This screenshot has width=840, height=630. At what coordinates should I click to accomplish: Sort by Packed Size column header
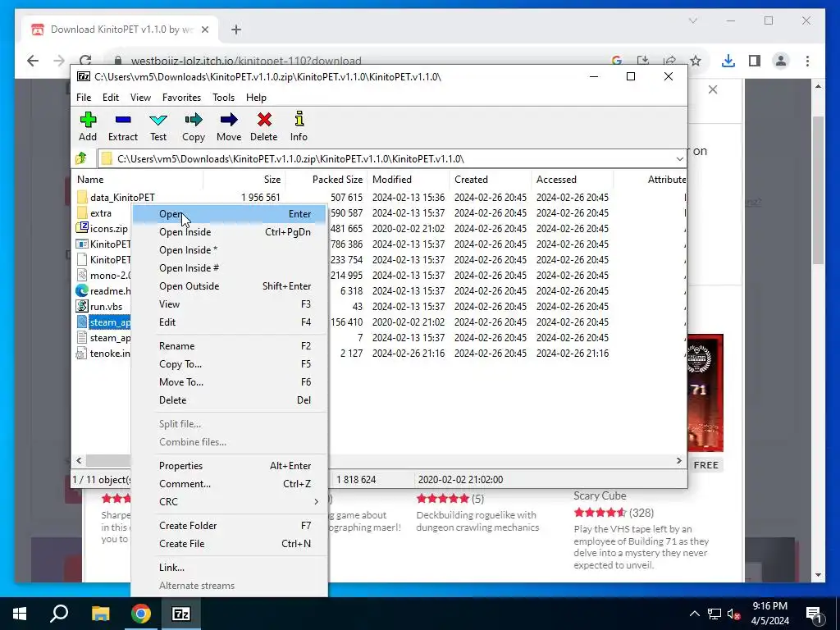[326, 180]
